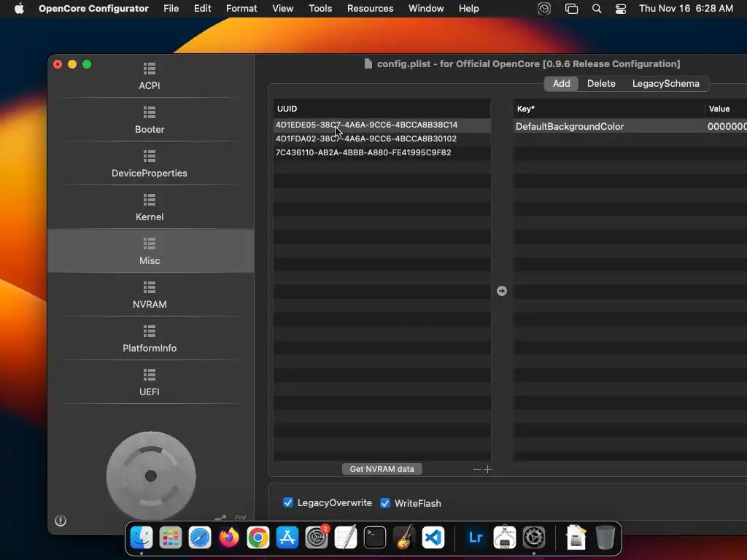Screen dimensions: 747x560
Task: Click the Key* column header
Action: click(608, 109)
